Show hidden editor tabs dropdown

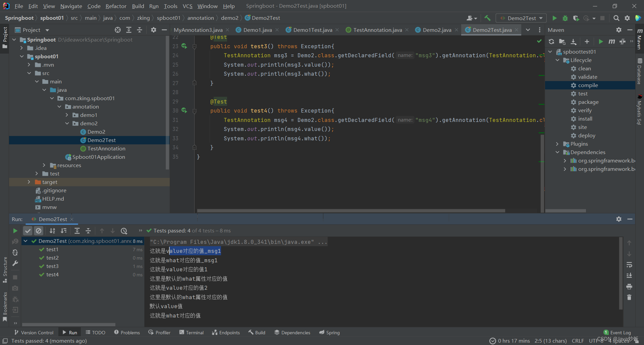[x=528, y=30]
